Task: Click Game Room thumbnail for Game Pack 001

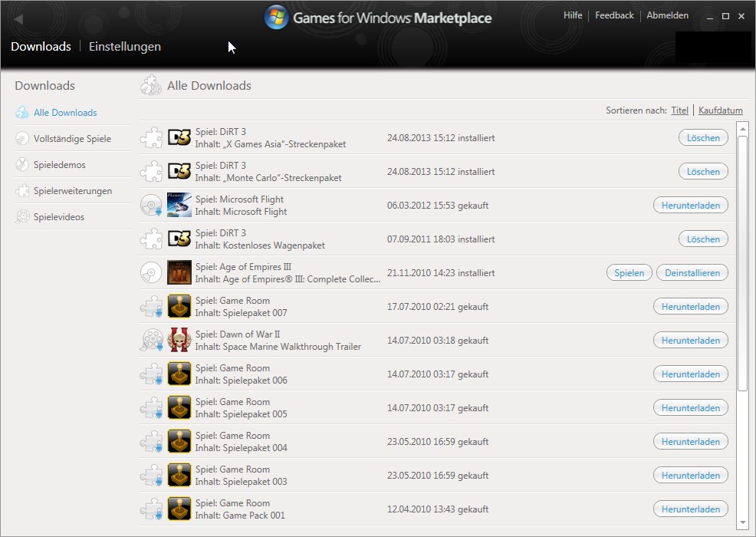Action: pyautogui.click(x=179, y=509)
